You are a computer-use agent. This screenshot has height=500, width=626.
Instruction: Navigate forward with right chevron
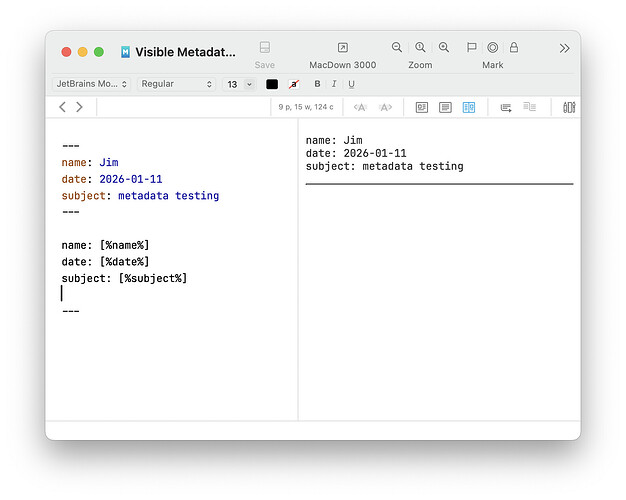pos(80,107)
